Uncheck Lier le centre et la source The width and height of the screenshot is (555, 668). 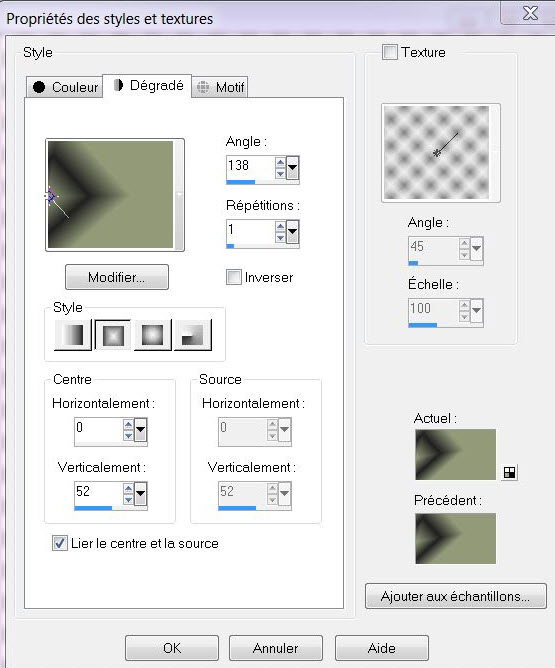pos(60,543)
